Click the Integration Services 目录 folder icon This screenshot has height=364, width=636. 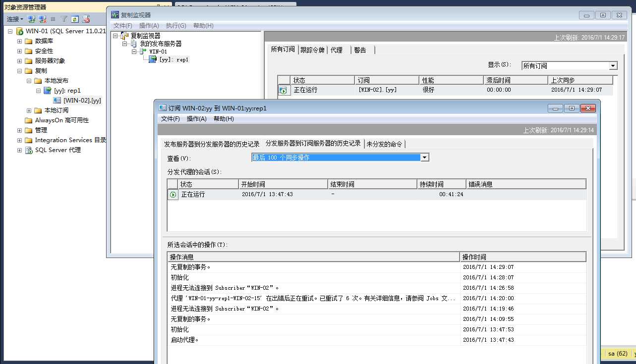pyautogui.click(x=29, y=140)
